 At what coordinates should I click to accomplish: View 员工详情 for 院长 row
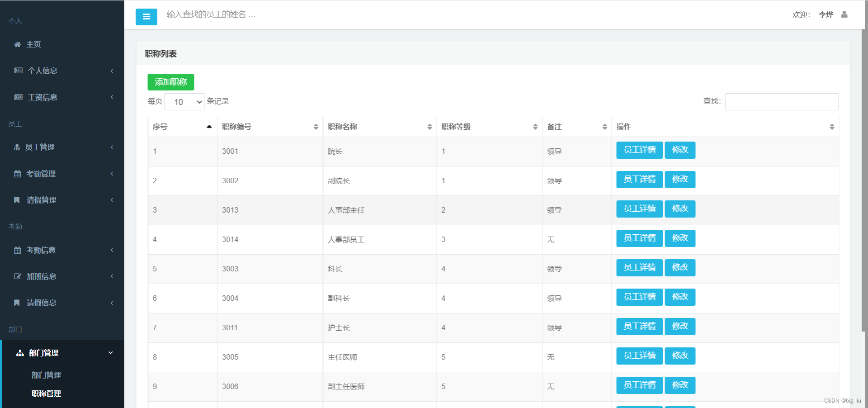point(639,150)
